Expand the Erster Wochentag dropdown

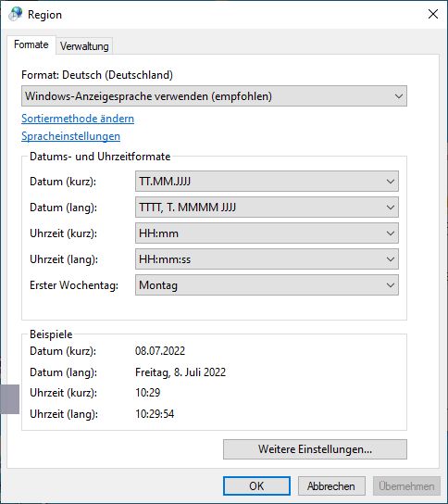point(267,285)
